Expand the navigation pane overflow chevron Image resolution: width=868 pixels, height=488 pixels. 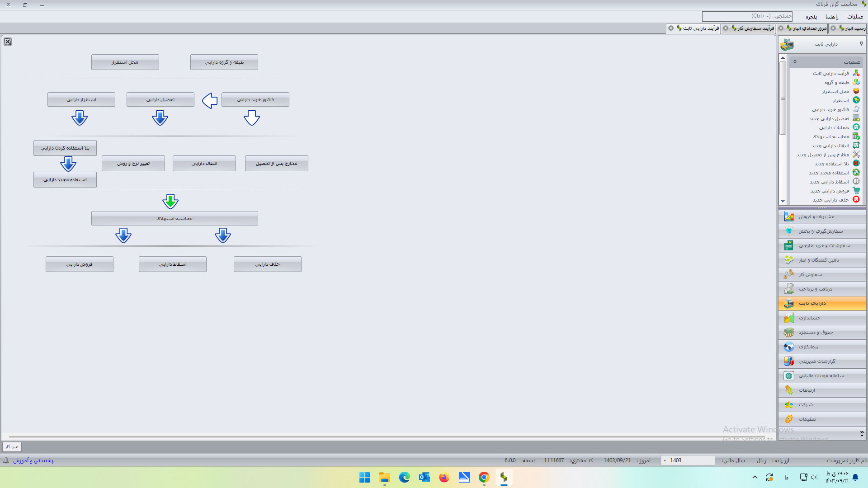pos(862,433)
